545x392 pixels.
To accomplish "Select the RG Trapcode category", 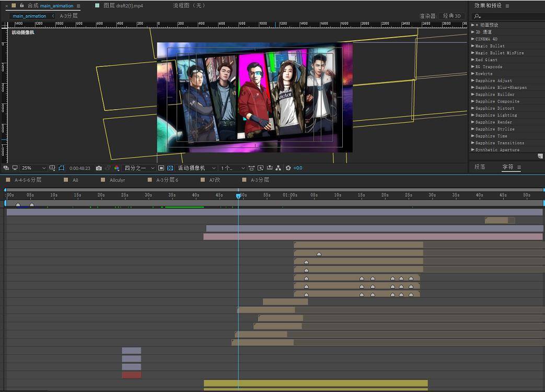I will [489, 67].
